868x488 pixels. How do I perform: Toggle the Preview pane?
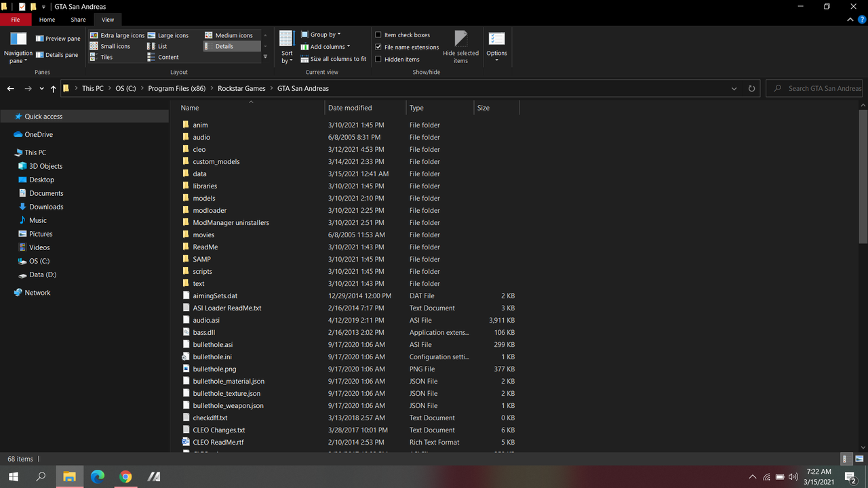tap(58, 39)
